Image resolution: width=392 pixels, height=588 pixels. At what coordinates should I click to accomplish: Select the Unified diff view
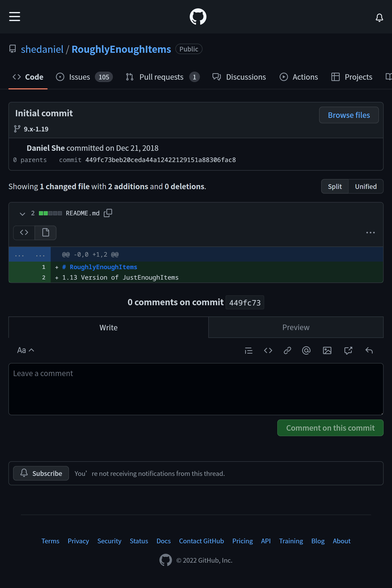click(366, 186)
